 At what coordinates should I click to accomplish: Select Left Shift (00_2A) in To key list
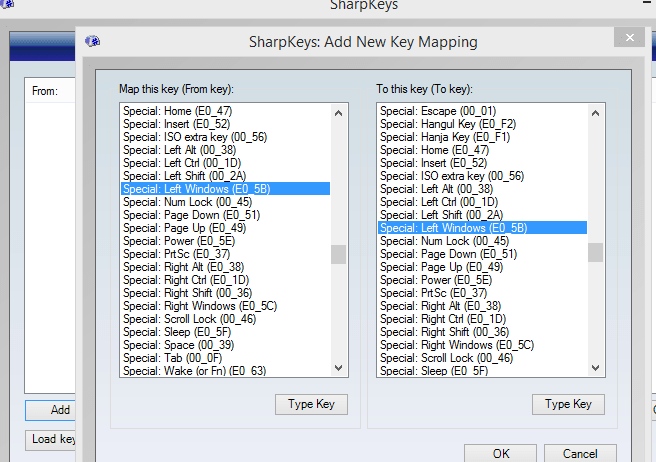click(482, 215)
